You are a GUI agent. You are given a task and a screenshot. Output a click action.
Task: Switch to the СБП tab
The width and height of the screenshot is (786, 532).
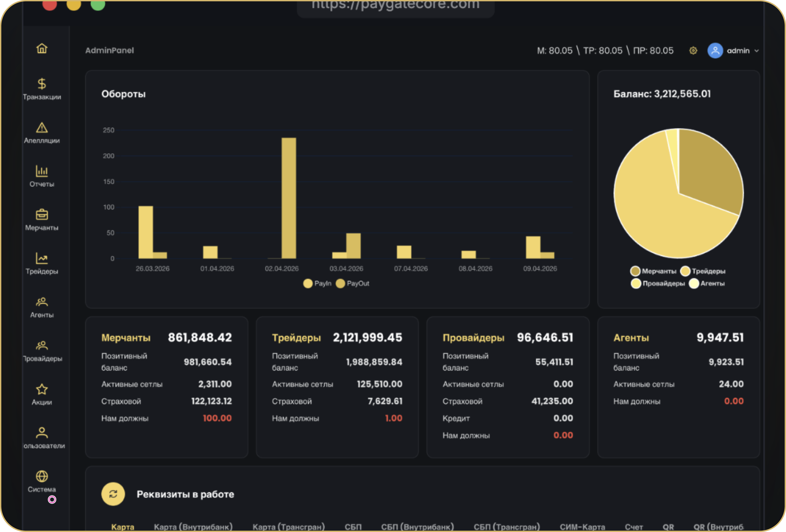coord(353,526)
